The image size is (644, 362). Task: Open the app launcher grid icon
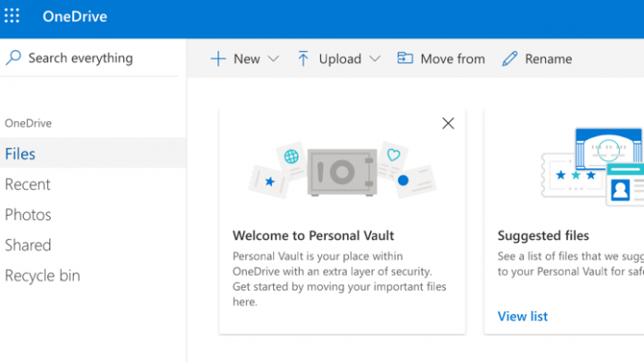tap(12, 16)
